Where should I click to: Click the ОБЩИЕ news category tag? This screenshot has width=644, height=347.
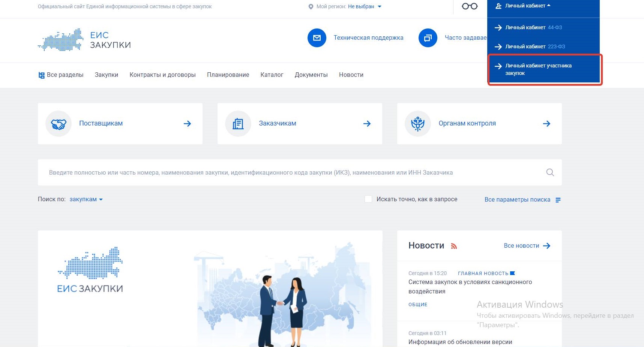[418, 305]
